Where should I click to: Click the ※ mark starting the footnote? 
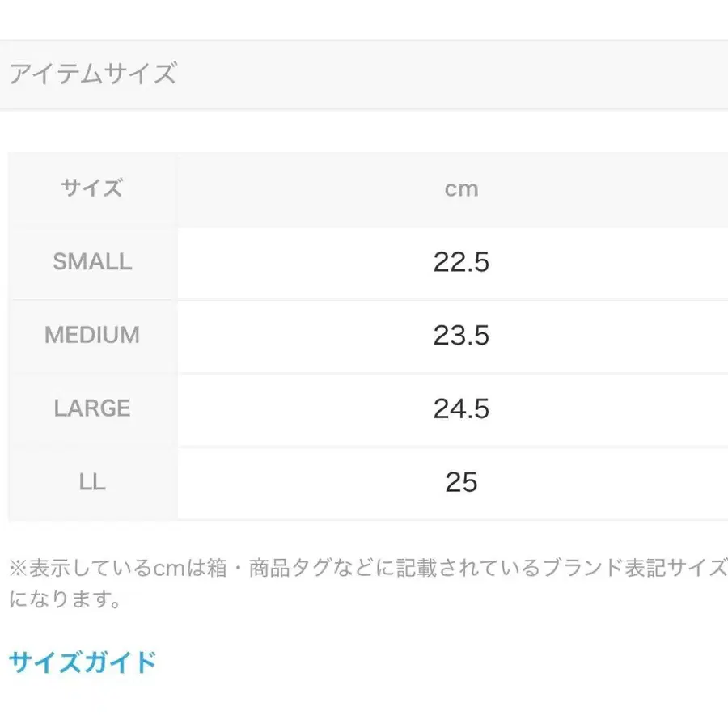(x=19, y=568)
